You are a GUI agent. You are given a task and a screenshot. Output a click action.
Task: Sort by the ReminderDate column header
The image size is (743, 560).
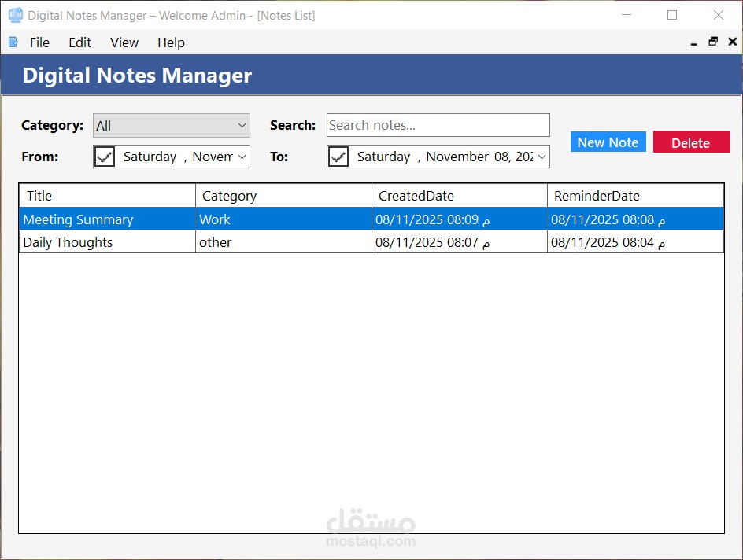(x=635, y=196)
